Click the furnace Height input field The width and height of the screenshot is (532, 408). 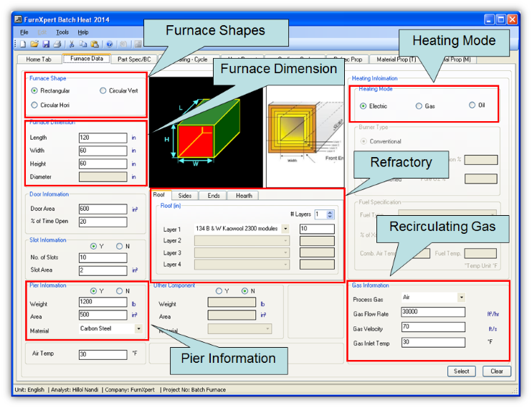103,163
